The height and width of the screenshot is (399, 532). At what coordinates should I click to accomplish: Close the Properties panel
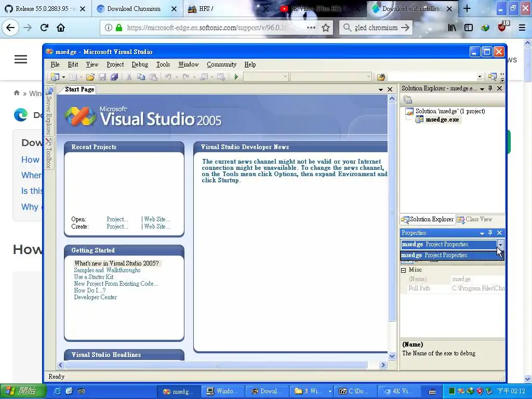click(x=499, y=233)
